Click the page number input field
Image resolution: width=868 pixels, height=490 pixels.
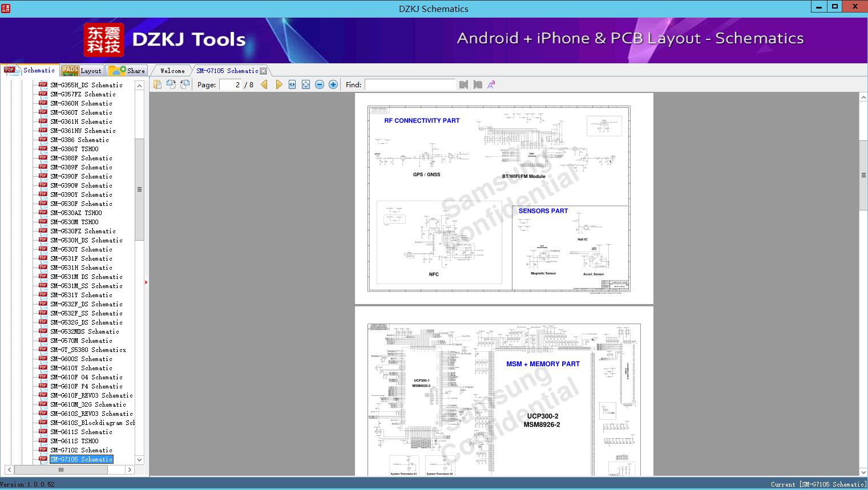click(x=231, y=84)
